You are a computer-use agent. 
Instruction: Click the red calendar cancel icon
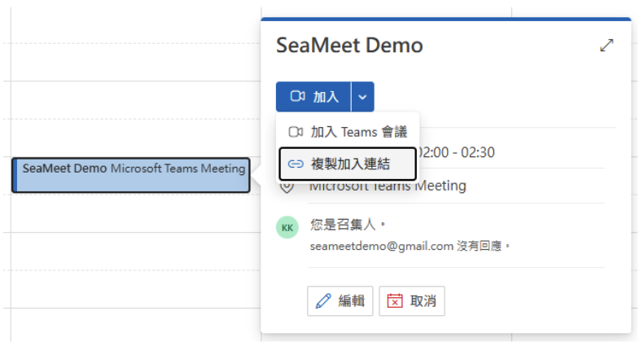click(x=395, y=300)
